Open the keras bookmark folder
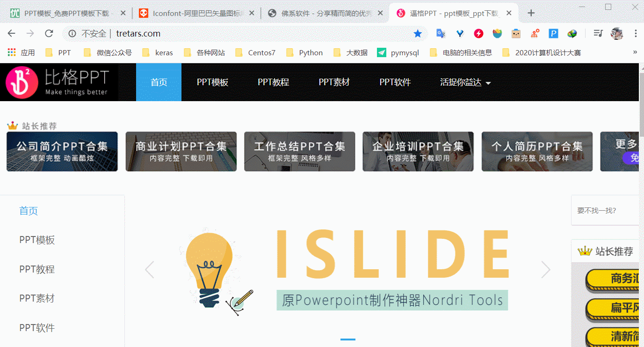Image resolution: width=644 pixels, height=347 pixels. [158, 52]
